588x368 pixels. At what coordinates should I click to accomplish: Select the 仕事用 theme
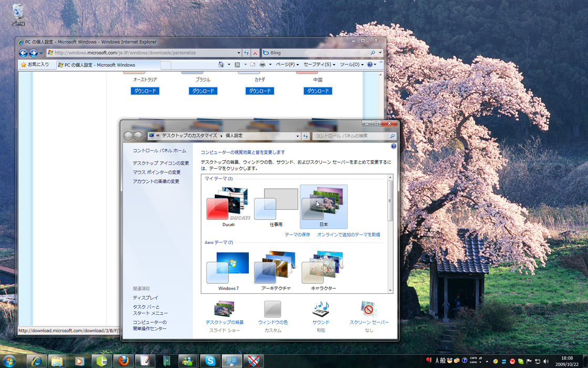coord(276,207)
